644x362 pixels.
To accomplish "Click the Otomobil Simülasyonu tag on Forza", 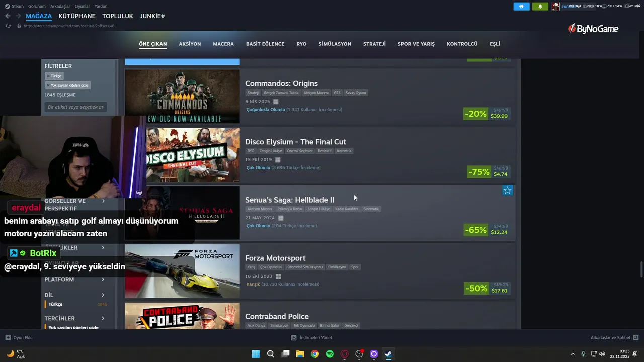I will click(x=305, y=267).
